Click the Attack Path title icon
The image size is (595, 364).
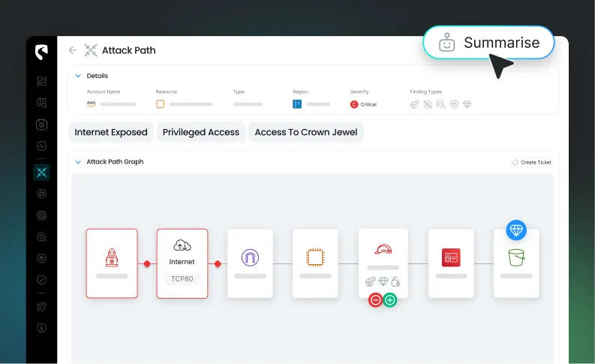(91, 50)
